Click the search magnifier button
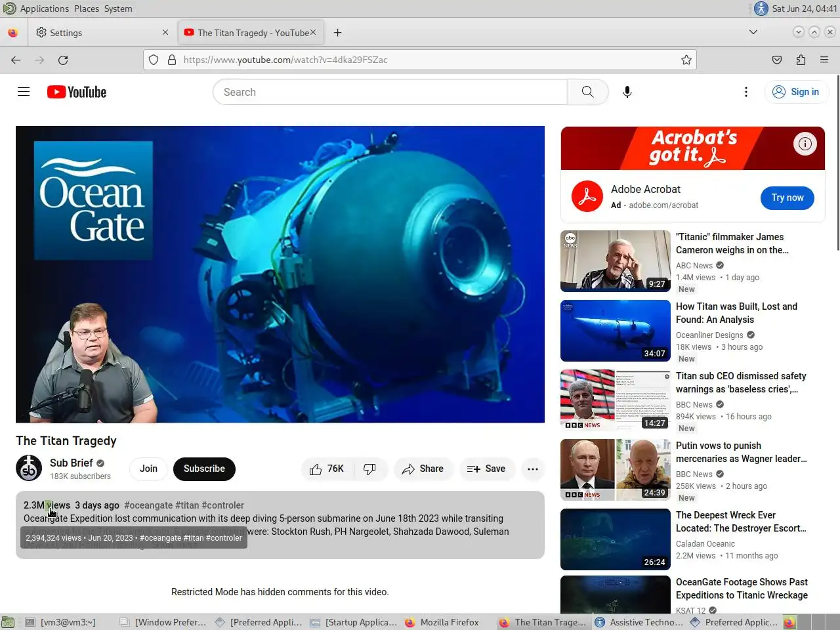Screen dimensions: 840x630 pyautogui.click(x=588, y=92)
